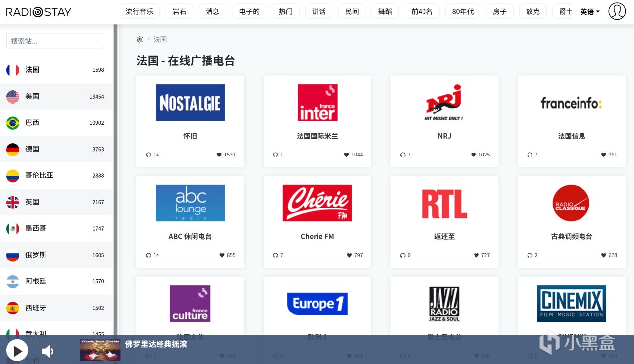
Task: Select the 舞蹈 genre tag
Action: click(385, 11)
